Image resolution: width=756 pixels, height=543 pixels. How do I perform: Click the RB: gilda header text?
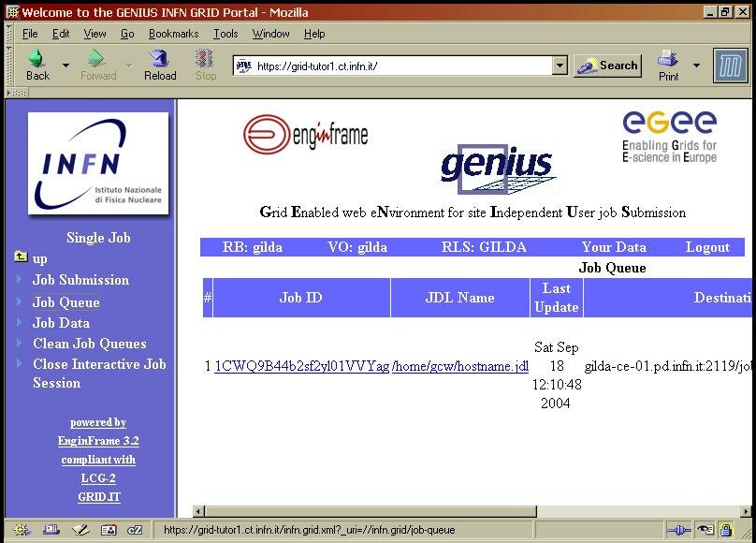pos(253,247)
